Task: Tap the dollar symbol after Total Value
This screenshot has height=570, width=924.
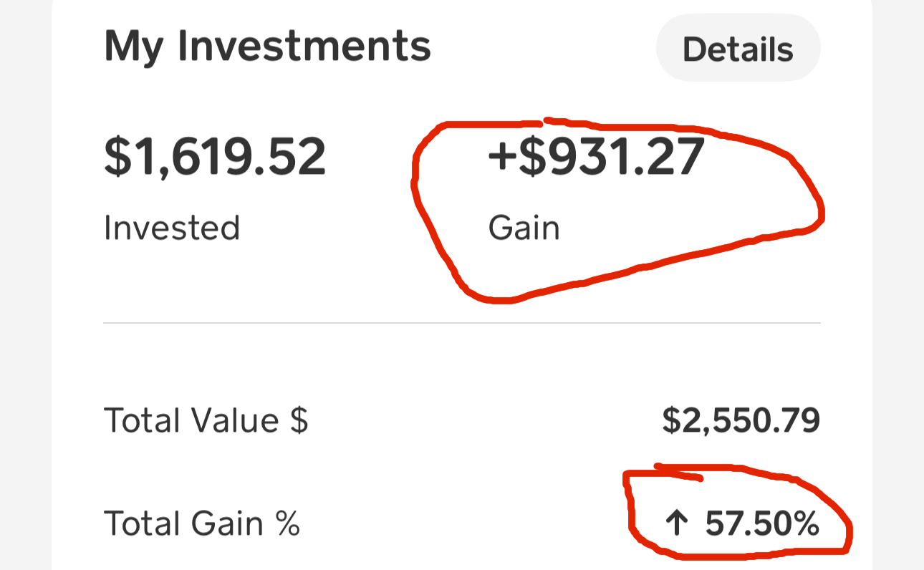Action: coord(299,420)
